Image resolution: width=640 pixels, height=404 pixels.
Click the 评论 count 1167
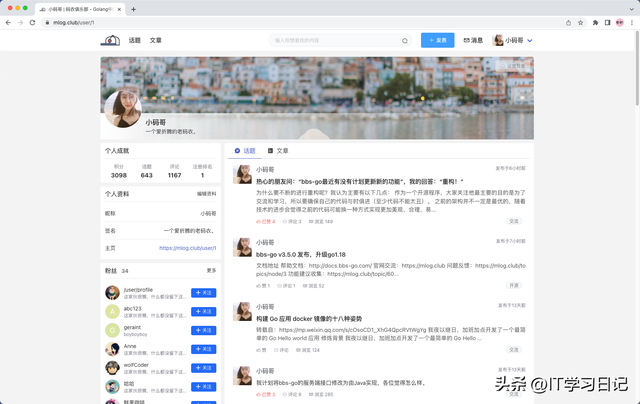click(174, 175)
